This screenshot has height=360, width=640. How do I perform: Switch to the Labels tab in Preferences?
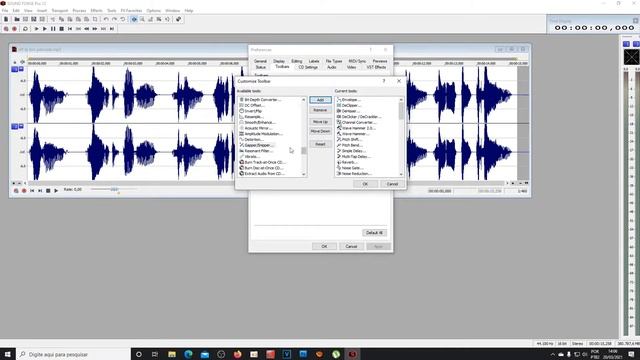314,61
